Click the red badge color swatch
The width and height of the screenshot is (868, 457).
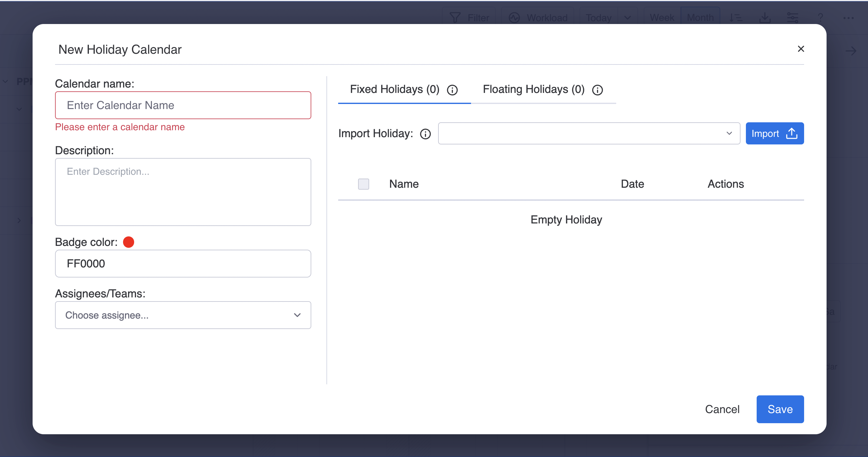[129, 242]
